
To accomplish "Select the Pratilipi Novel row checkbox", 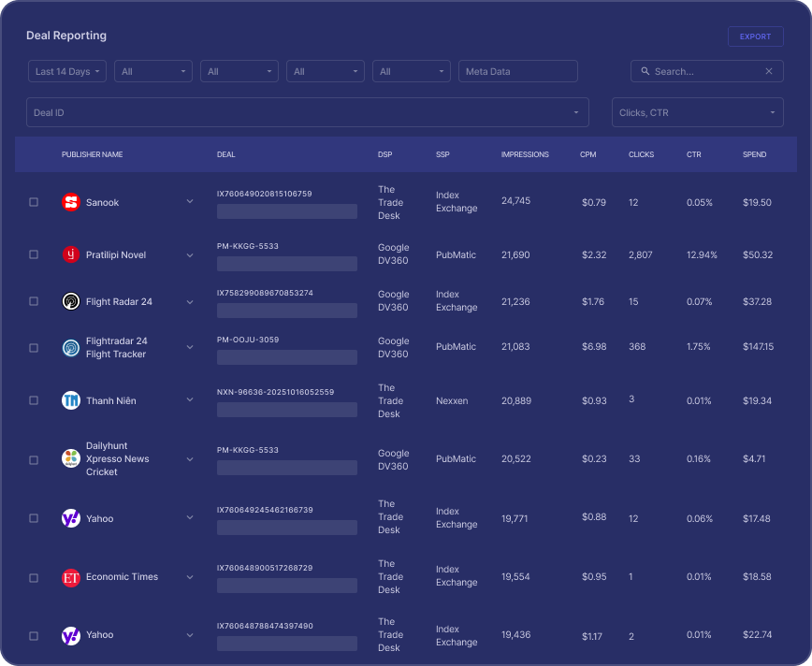I will 34,254.
